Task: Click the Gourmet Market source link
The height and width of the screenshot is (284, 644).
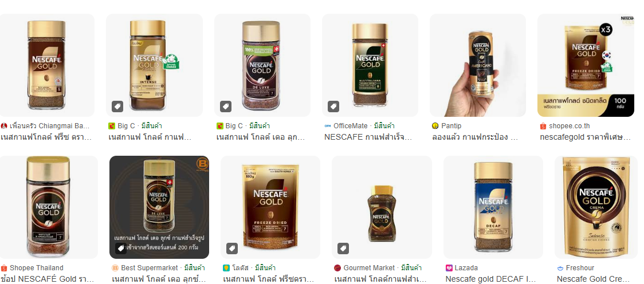Action: click(x=369, y=268)
